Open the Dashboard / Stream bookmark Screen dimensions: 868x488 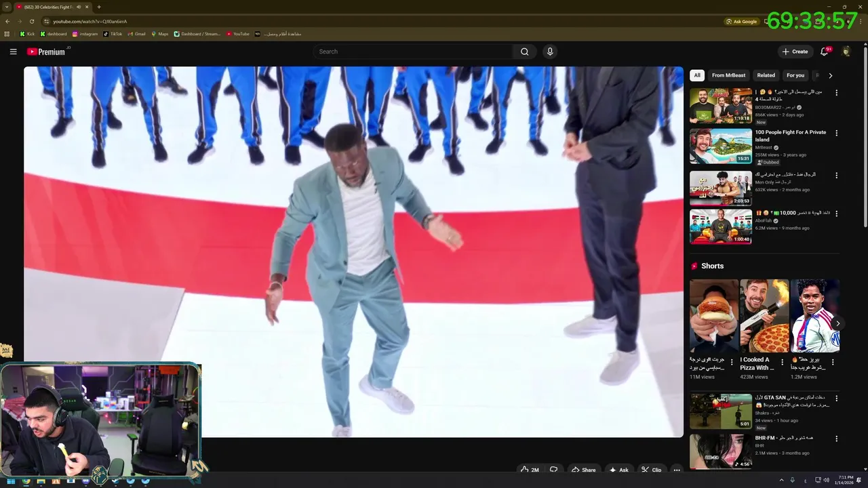(x=197, y=34)
